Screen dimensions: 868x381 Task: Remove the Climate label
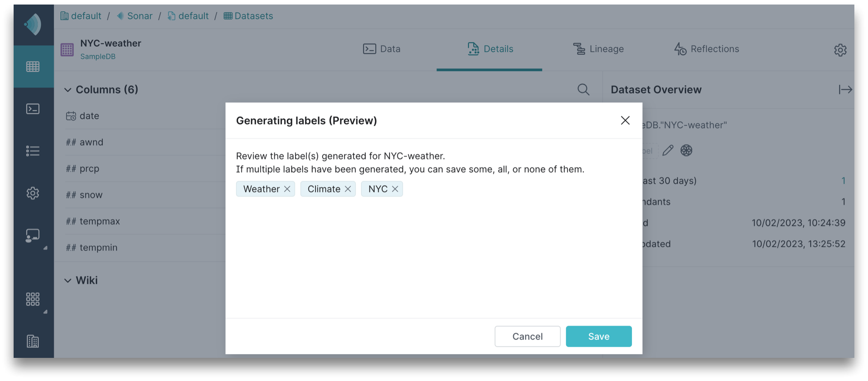tap(348, 189)
